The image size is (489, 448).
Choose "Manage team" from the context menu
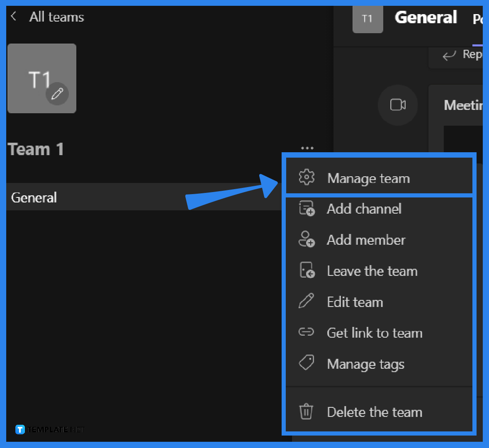368,178
